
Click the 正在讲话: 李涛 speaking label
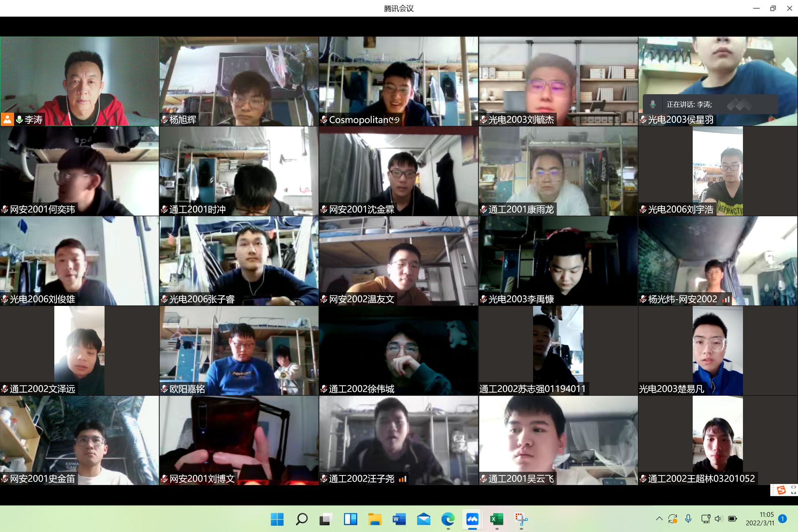pos(689,105)
